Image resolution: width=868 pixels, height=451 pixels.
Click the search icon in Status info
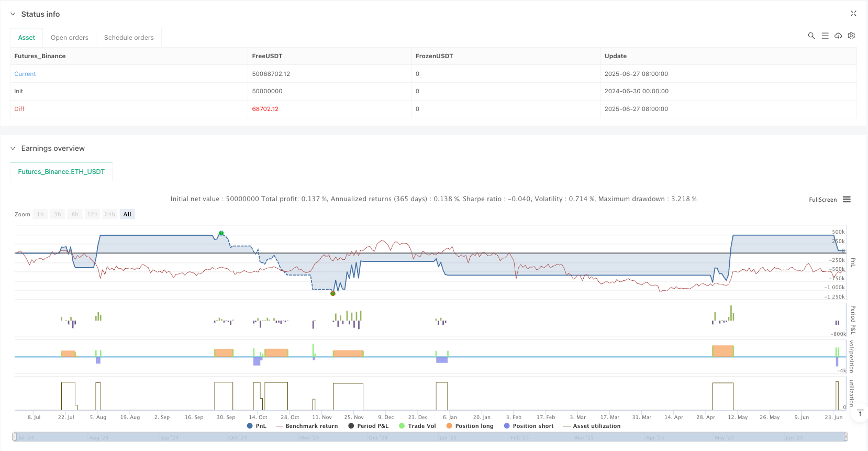[x=811, y=36]
